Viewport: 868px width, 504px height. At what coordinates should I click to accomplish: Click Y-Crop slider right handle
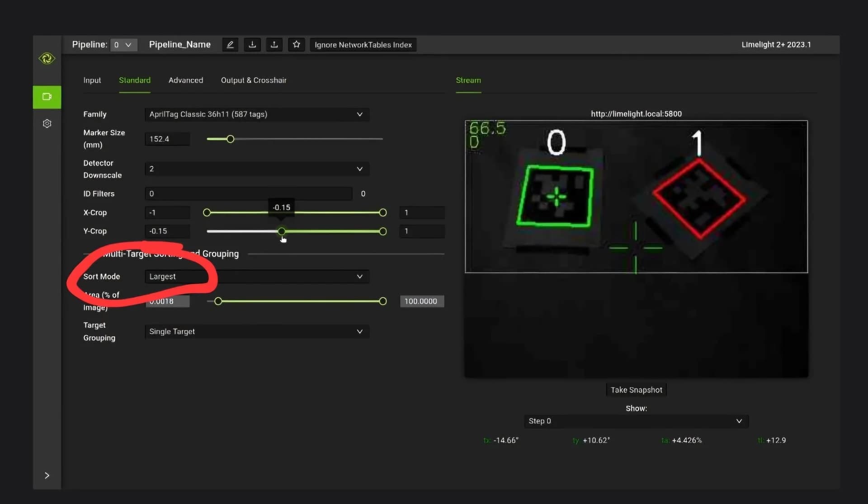click(x=383, y=231)
